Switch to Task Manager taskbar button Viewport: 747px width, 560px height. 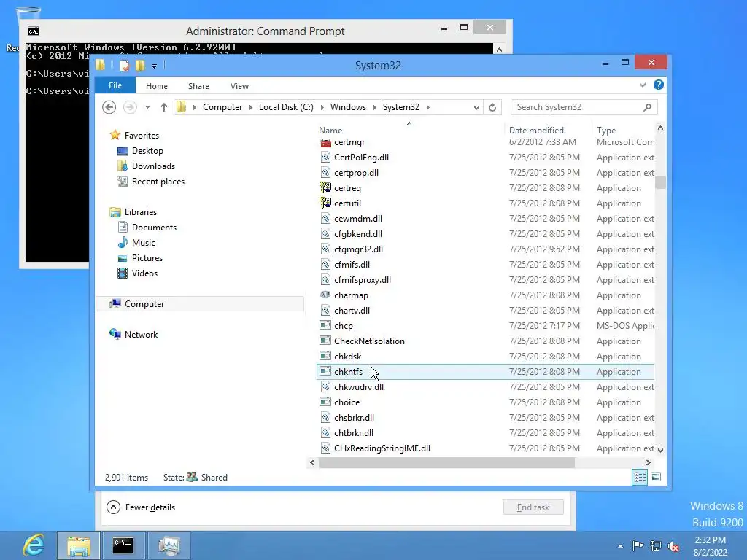[169, 545]
